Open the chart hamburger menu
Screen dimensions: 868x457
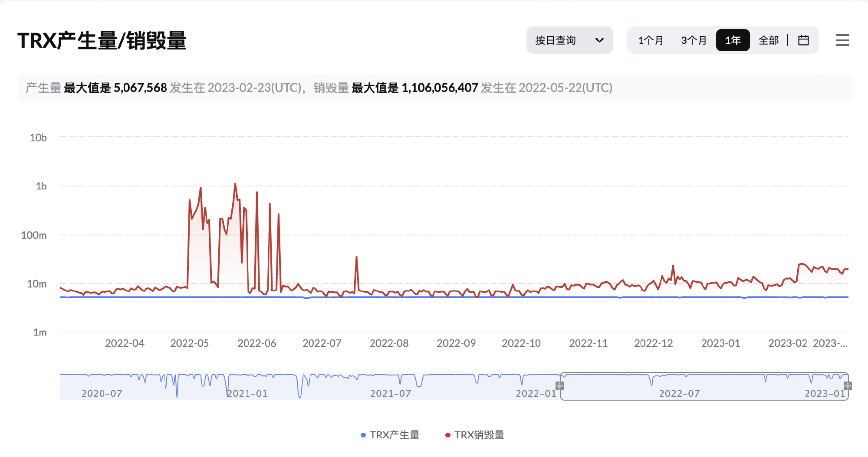[842, 40]
